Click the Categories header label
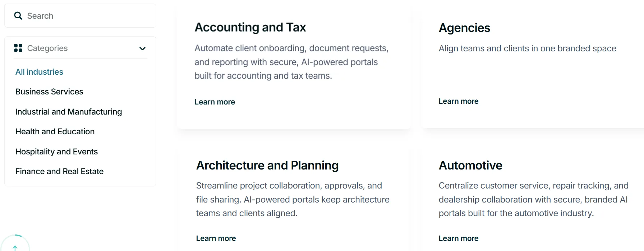This screenshot has width=644, height=251. coord(47,48)
